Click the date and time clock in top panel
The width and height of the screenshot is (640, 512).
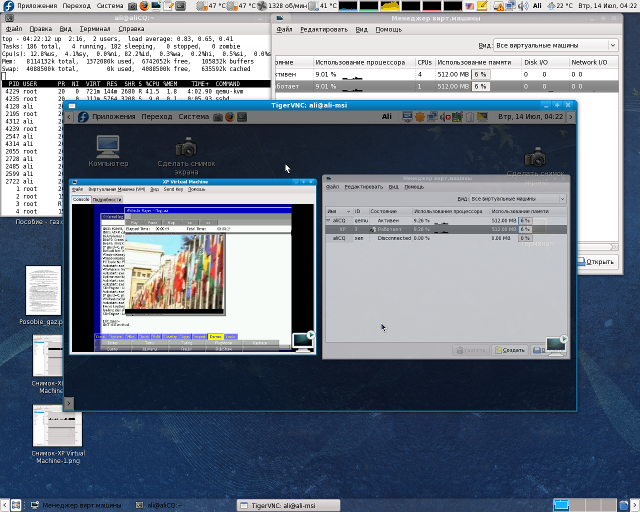pyautogui.click(x=603, y=6)
